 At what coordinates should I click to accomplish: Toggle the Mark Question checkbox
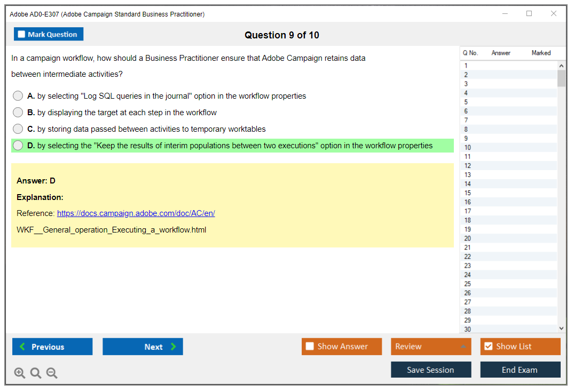pos(22,35)
